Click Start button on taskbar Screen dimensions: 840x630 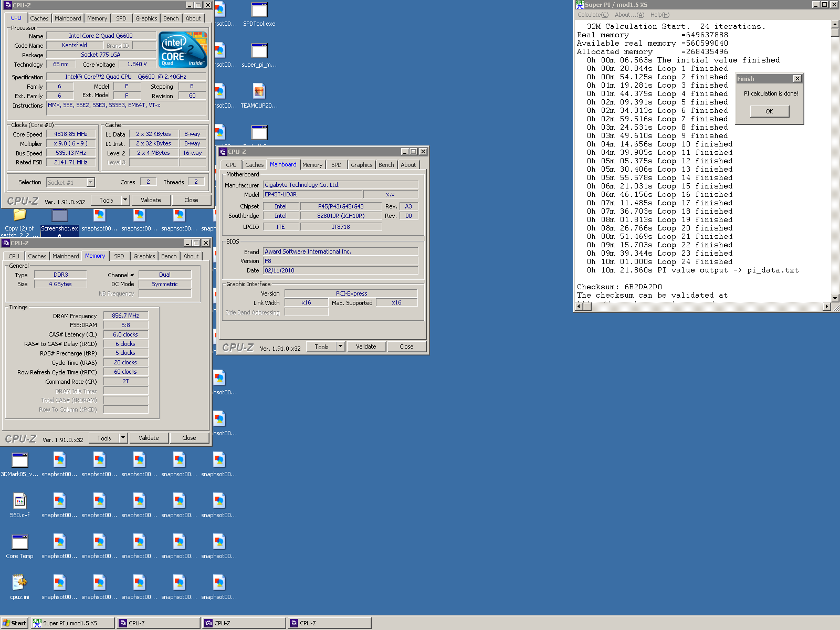(x=14, y=623)
